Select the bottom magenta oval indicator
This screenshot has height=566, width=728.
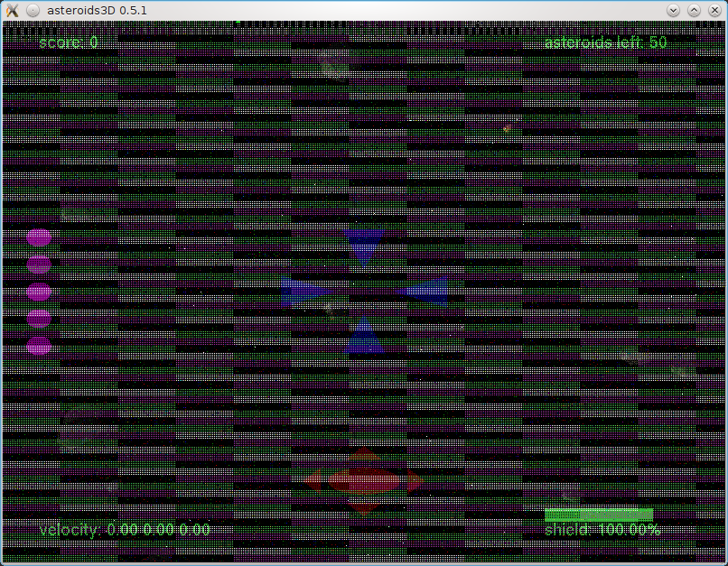click(x=39, y=346)
